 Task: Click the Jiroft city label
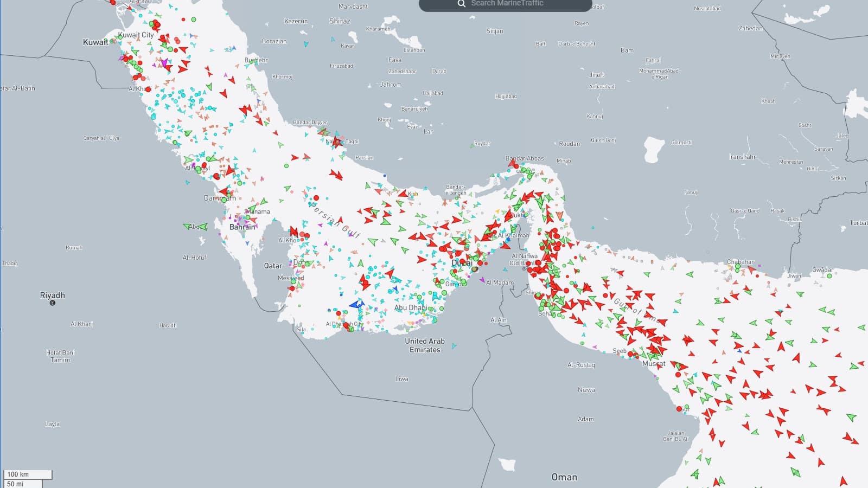coord(596,75)
